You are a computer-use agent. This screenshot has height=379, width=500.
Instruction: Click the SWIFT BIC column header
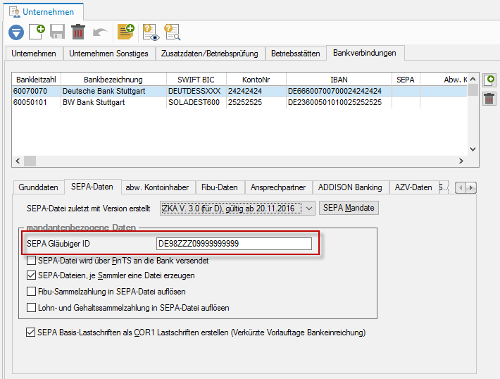[196, 80]
